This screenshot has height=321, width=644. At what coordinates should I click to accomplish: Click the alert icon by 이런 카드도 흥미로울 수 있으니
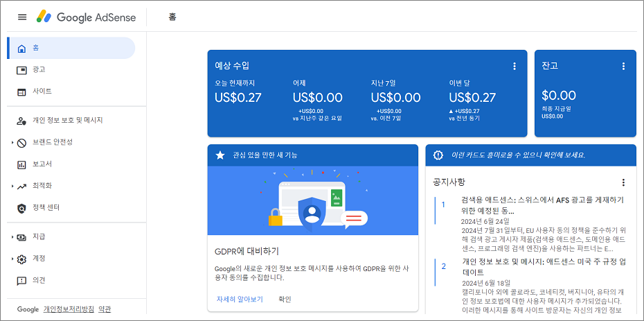tap(438, 155)
